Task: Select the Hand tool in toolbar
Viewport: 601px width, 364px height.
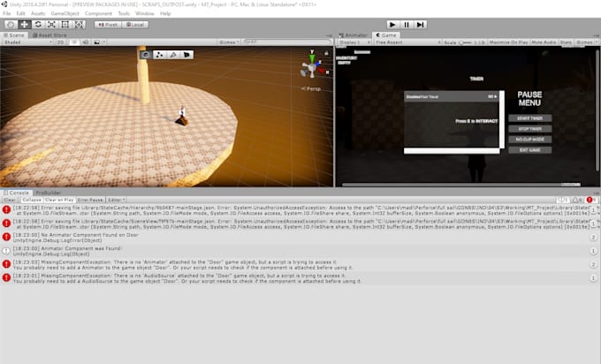Action: (11, 25)
